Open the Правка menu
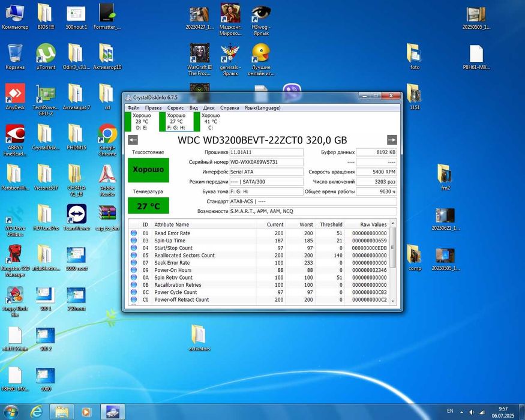The image size is (525, 420). click(x=154, y=108)
